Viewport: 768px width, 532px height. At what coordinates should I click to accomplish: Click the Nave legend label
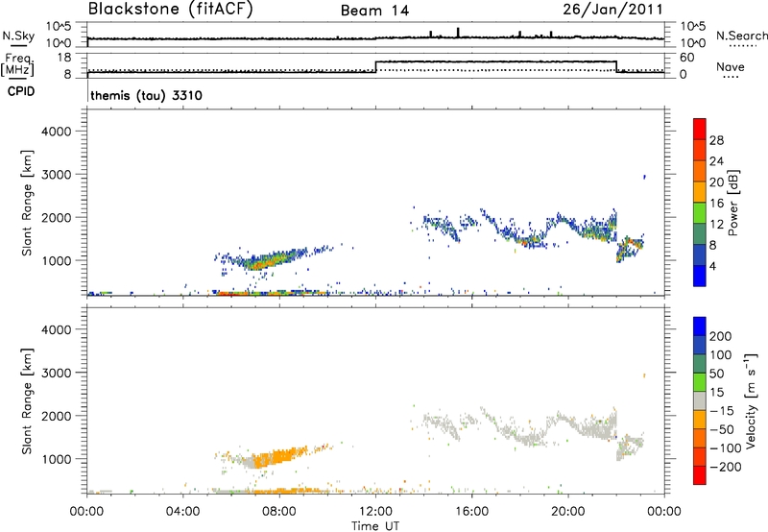coord(731,66)
